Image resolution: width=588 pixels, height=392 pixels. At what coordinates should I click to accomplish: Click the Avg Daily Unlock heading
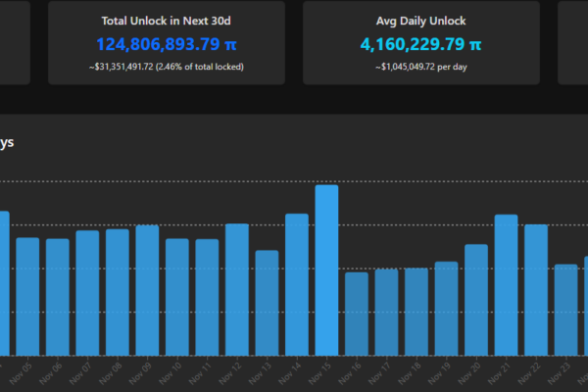[x=420, y=20]
